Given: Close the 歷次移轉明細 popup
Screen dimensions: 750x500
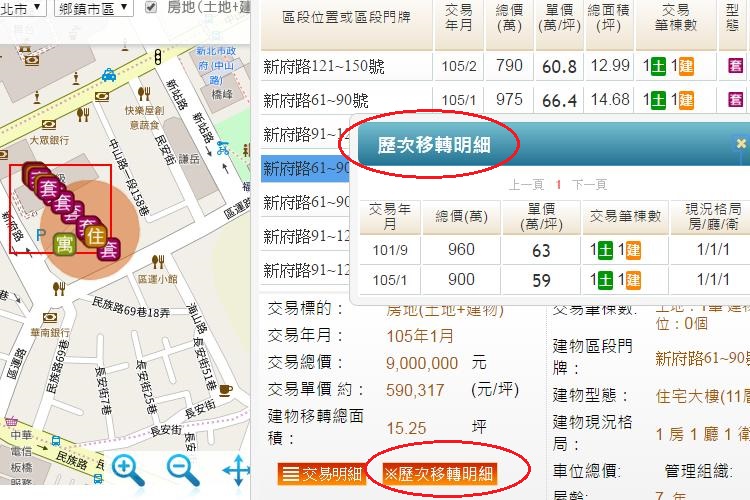Looking at the screenshot, I should click(x=741, y=143).
